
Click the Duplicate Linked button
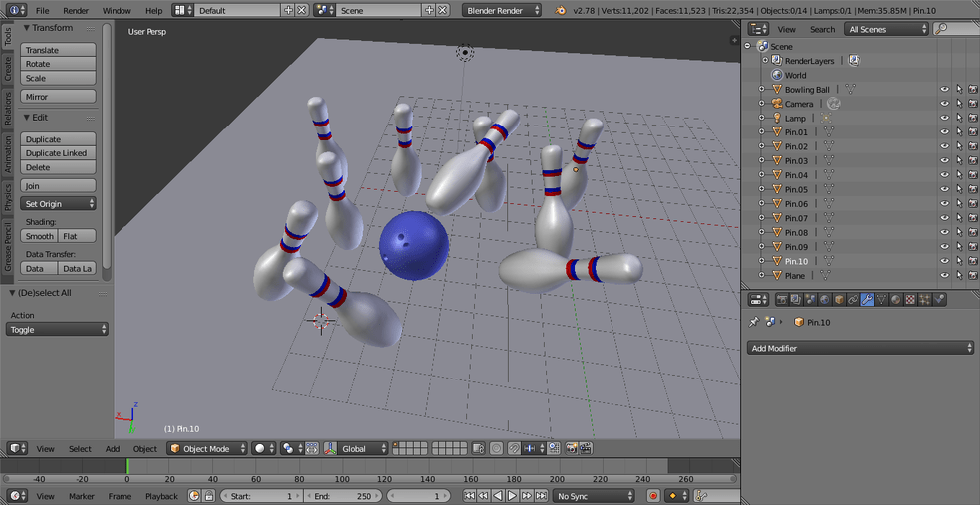[59, 153]
